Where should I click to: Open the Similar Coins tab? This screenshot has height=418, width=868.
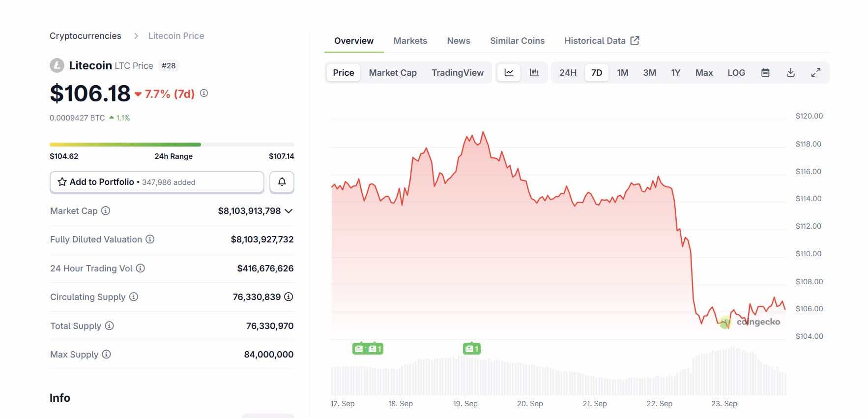517,41
